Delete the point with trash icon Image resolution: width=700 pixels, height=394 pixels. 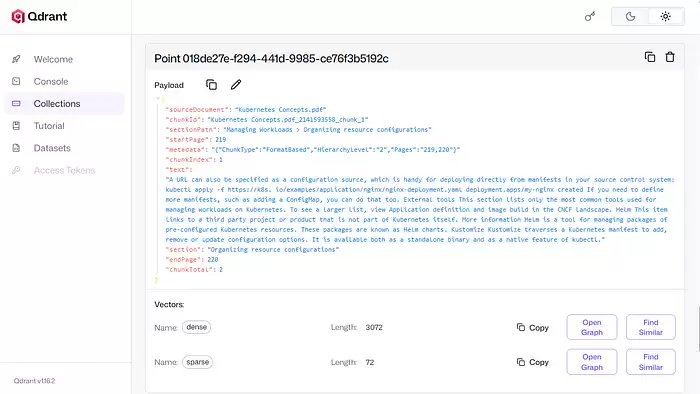670,57
